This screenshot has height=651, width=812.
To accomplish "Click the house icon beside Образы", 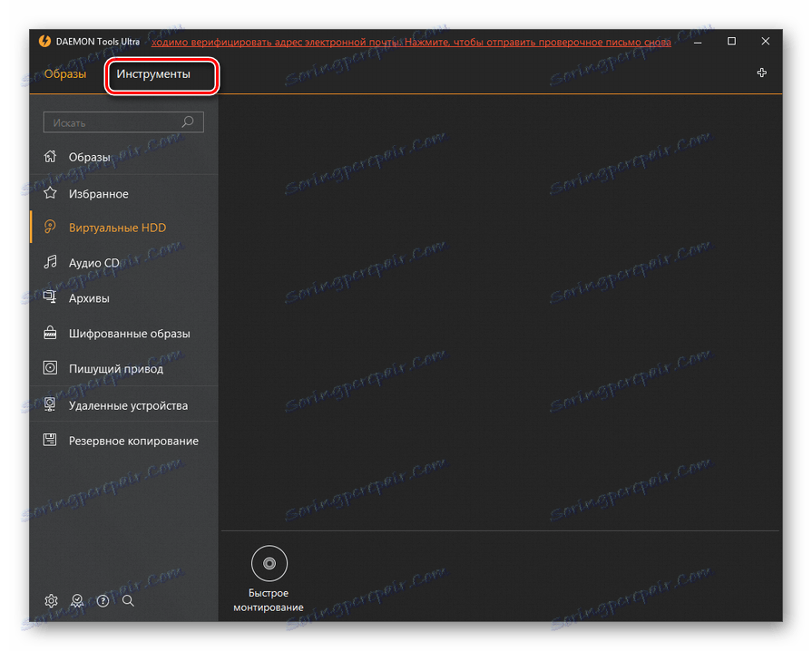I will (50, 156).
